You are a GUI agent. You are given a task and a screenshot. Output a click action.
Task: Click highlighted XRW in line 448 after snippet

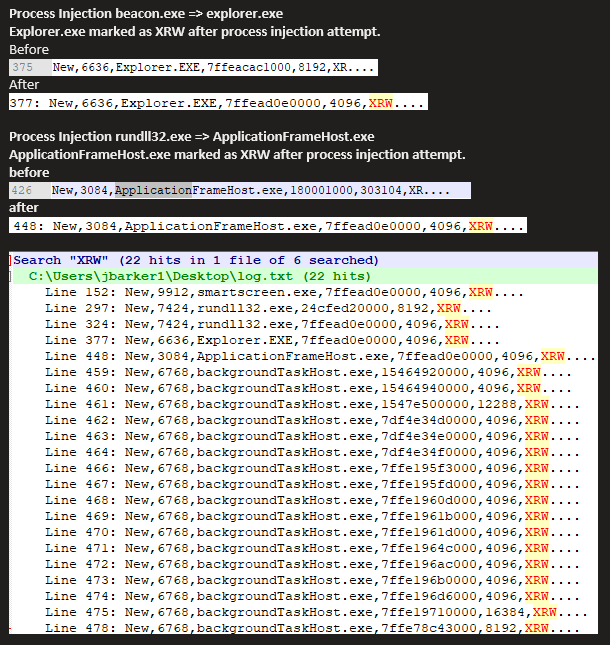point(481,226)
